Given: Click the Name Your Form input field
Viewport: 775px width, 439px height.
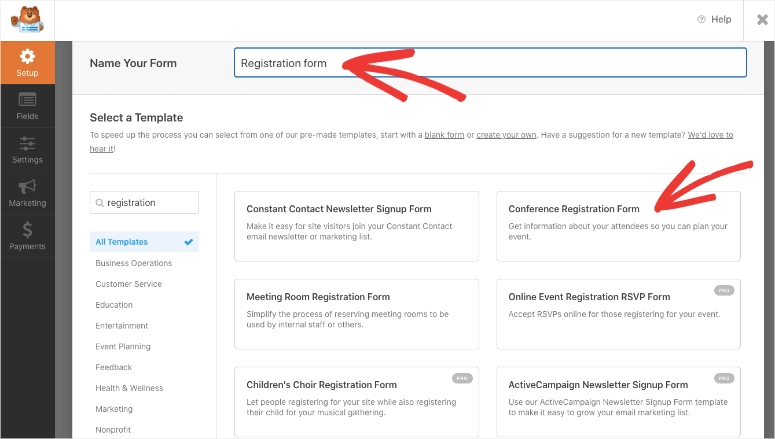Looking at the screenshot, I should (x=490, y=63).
